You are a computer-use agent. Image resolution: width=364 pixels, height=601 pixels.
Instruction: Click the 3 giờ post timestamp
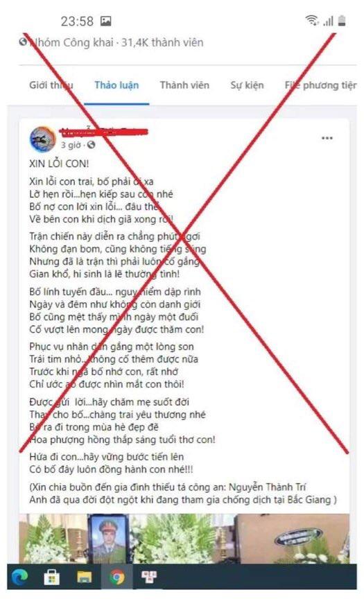tap(71, 145)
